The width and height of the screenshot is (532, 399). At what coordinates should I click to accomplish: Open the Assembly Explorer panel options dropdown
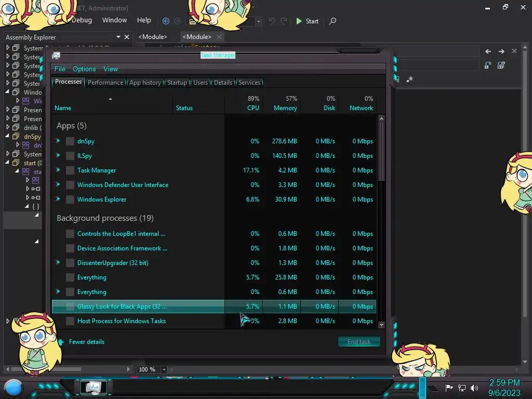click(118, 37)
